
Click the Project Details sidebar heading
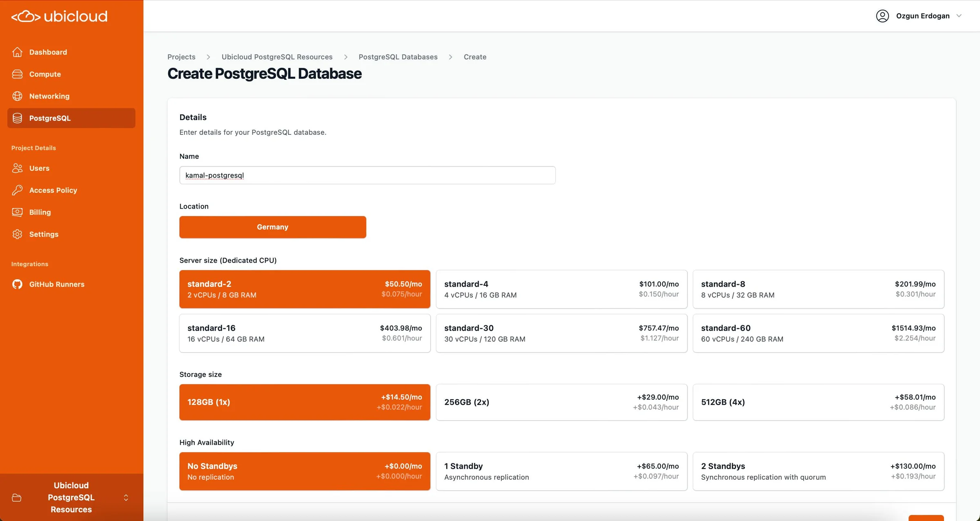pos(33,148)
